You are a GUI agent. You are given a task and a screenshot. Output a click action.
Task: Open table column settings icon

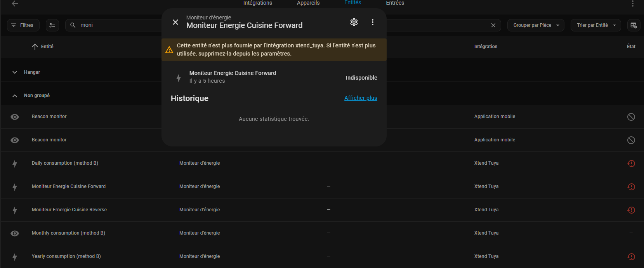click(x=634, y=25)
